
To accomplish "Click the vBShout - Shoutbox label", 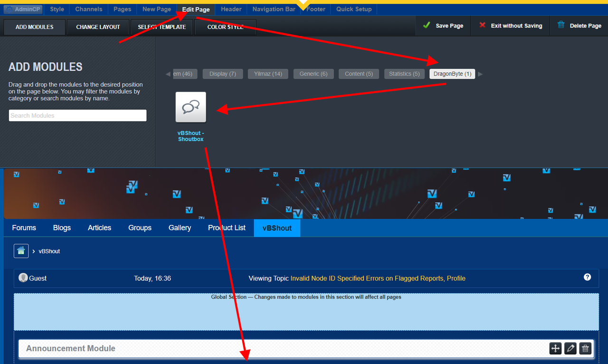I will [191, 136].
